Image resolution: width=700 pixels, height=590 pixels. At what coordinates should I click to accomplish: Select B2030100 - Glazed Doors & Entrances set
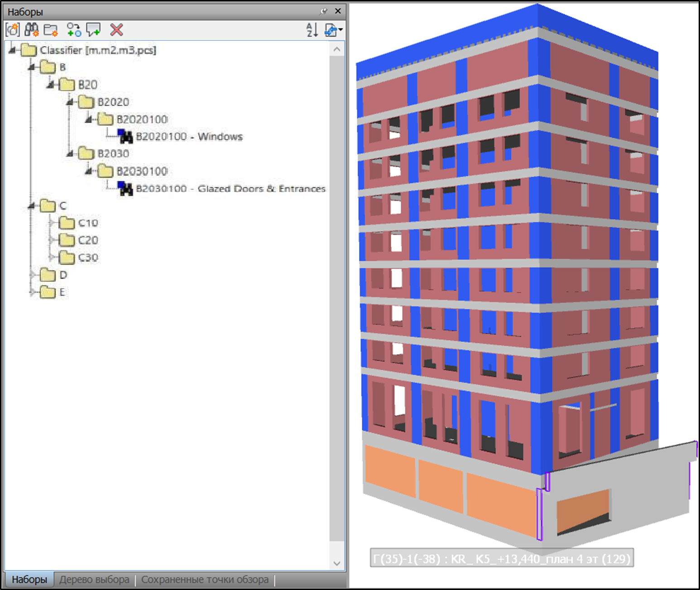pyautogui.click(x=230, y=188)
